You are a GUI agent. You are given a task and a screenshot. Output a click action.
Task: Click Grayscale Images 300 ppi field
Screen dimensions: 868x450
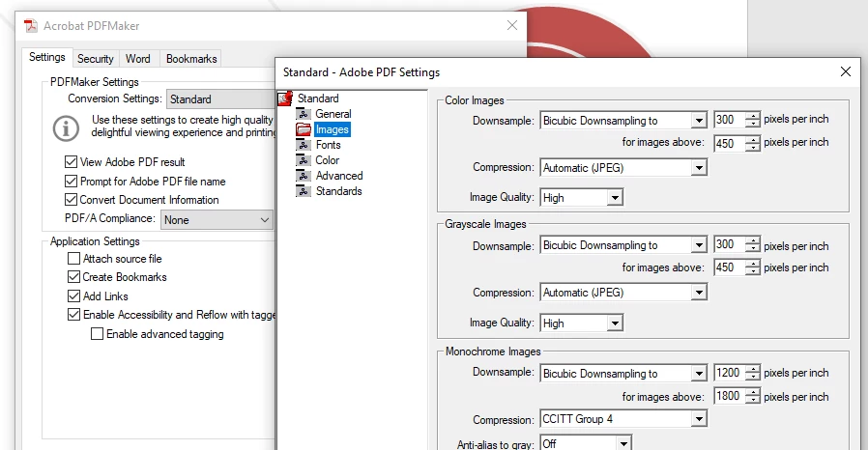click(729, 244)
